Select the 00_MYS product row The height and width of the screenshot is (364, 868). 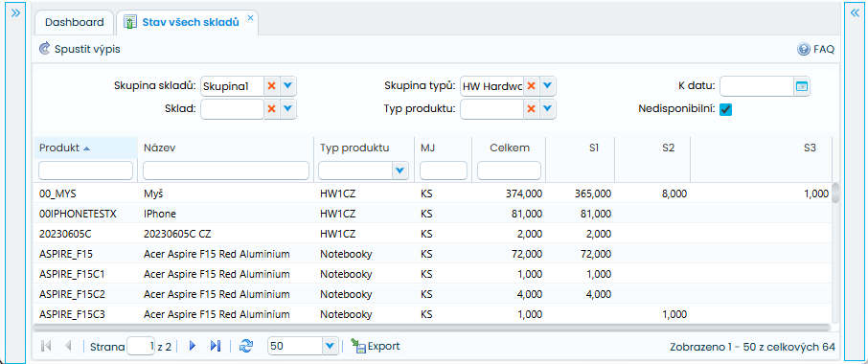[x=432, y=193]
